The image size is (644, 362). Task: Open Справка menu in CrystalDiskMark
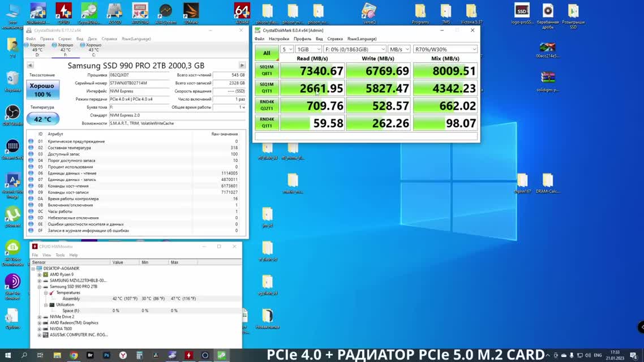[334, 38]
